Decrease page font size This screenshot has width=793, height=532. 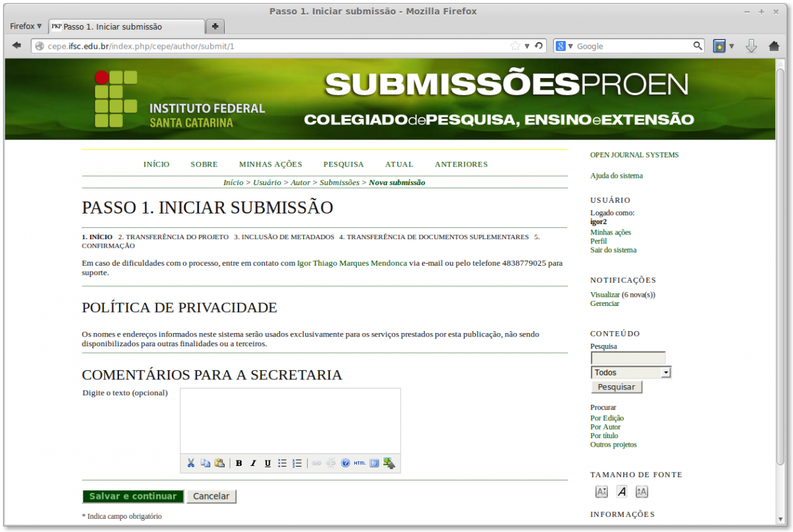point(601,492)
